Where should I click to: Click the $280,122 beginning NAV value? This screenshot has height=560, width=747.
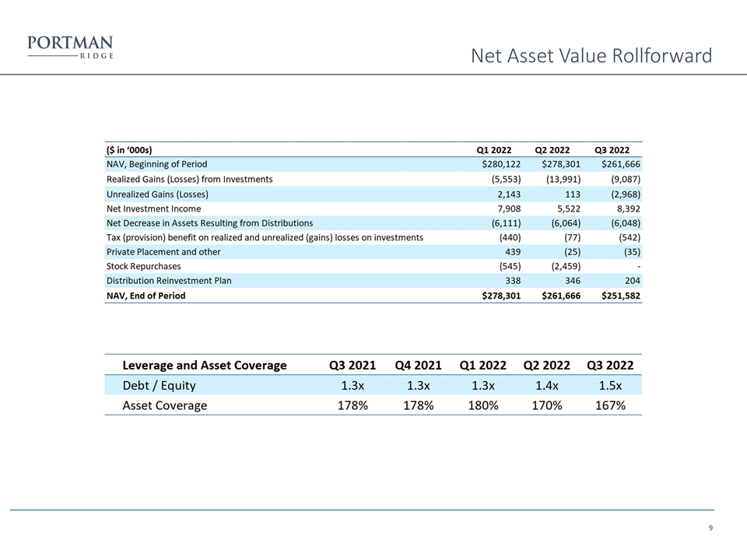[x=501, y=164]
